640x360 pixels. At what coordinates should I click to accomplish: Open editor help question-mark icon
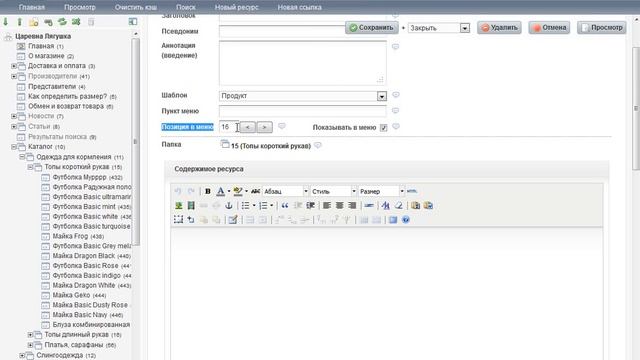coord(406,220)
